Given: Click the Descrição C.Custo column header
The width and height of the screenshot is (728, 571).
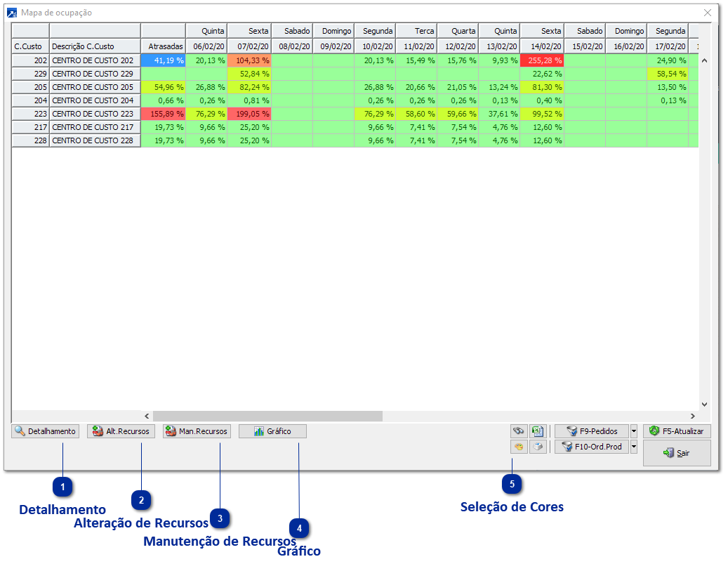Looking at the screenshot, I should click(95, 46).
